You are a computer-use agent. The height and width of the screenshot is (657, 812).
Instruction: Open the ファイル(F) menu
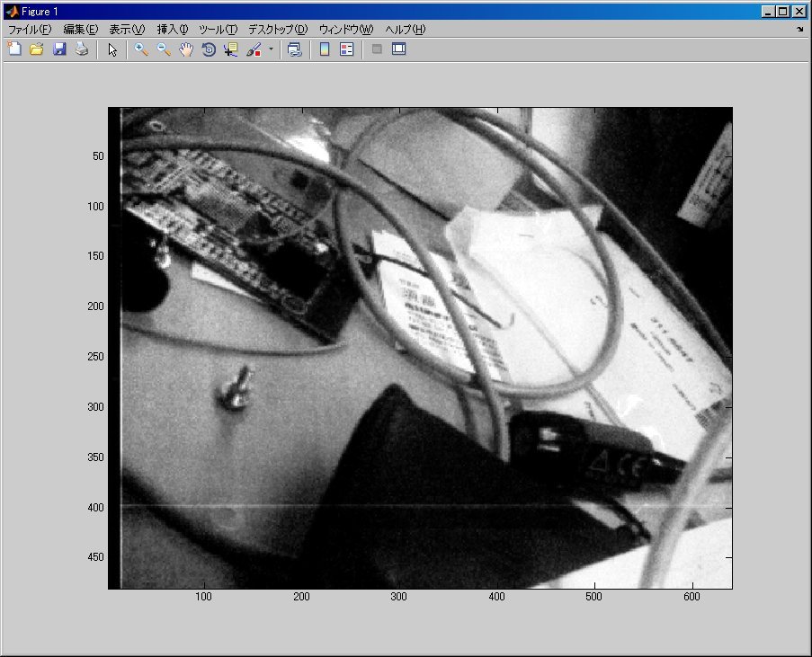[31, 30]
